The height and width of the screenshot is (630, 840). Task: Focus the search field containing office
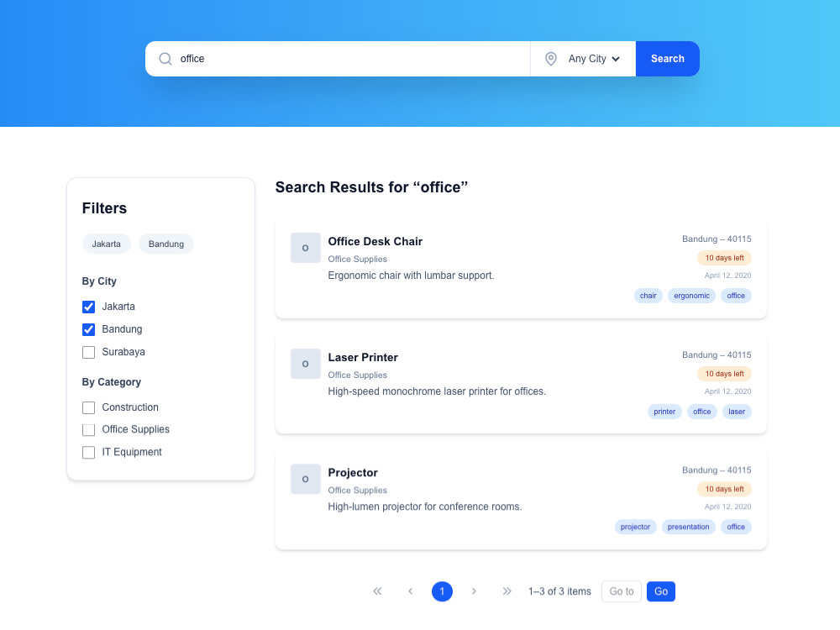point(338,59)
